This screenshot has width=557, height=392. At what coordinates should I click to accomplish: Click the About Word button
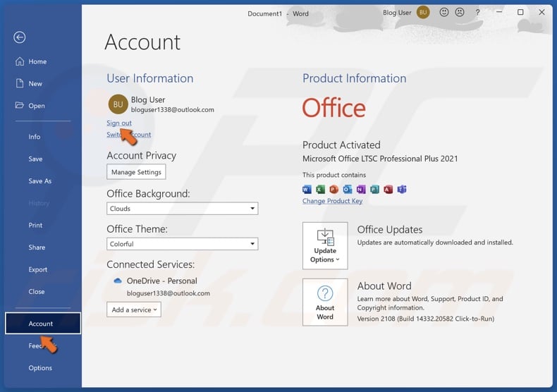coord(325,302)
